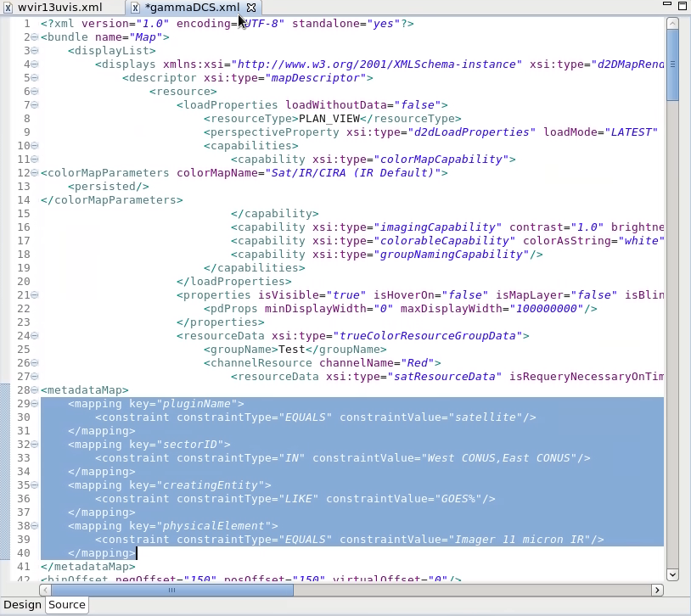691x616 pixels.
Task: Click constraintValue Imager 11 micron IR
Action: coord(520,540)
